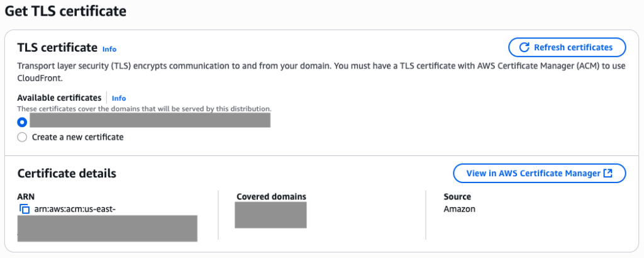The image size is (644, 258).
Task: Click the "Certificate details" section heading
Action: point(67,174)
